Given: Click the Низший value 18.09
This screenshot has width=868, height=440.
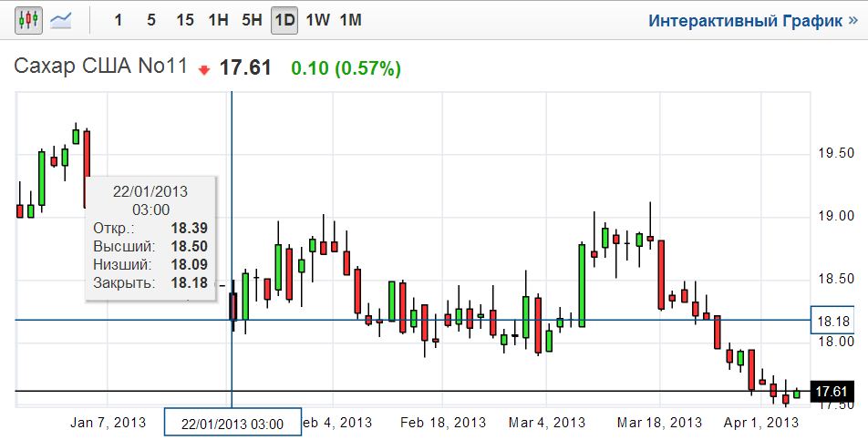Looking at the screenshot, I should tap(190, 265).
